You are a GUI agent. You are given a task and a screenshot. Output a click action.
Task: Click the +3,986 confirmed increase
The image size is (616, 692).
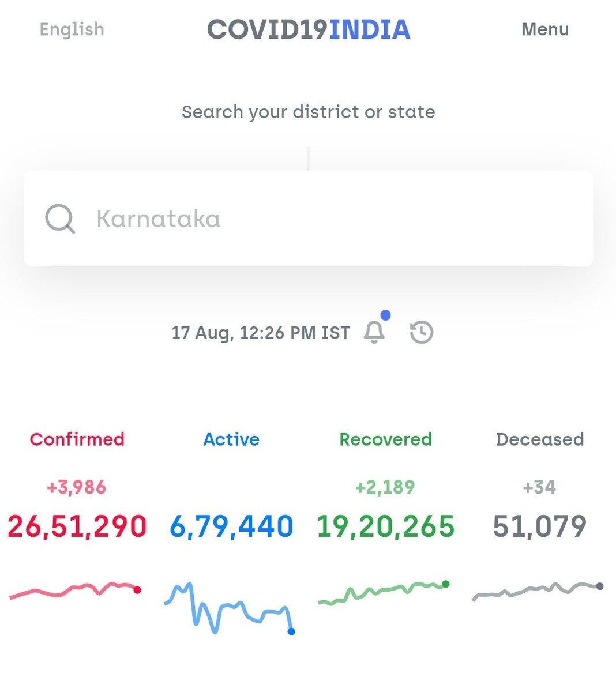coord(77,487)
